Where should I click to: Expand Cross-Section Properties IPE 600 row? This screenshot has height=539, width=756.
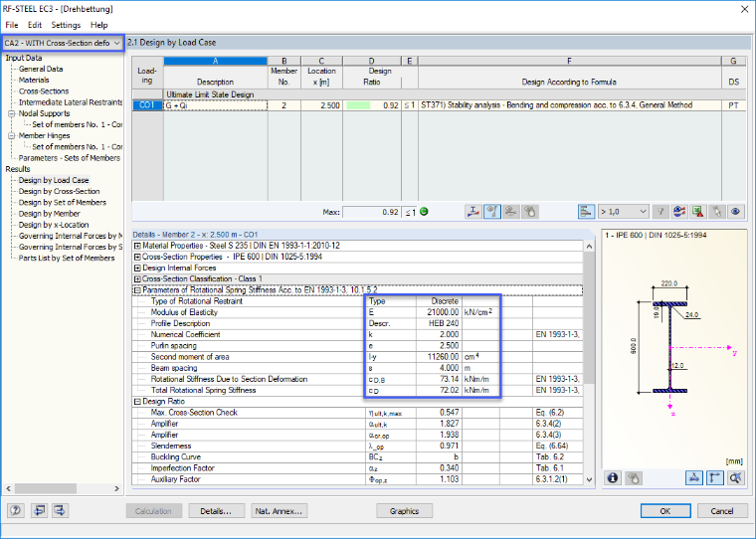[x=137, y=257]
